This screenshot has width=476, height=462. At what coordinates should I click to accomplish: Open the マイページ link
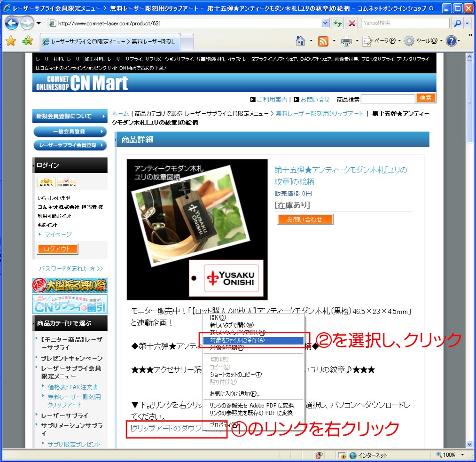pos(58,234)
